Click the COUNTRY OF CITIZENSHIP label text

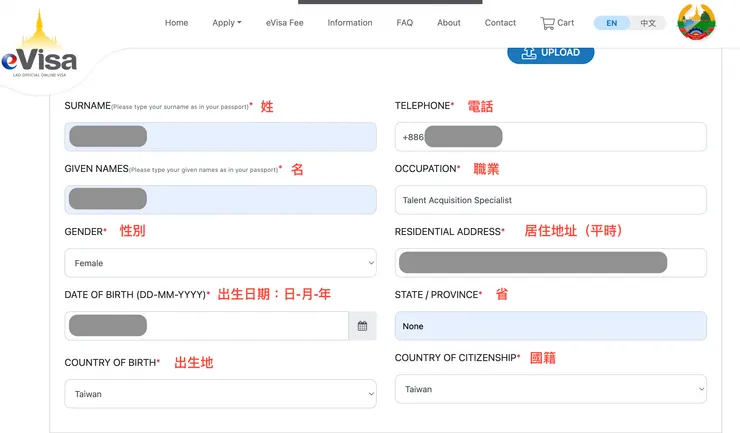(x=455, y=357)
